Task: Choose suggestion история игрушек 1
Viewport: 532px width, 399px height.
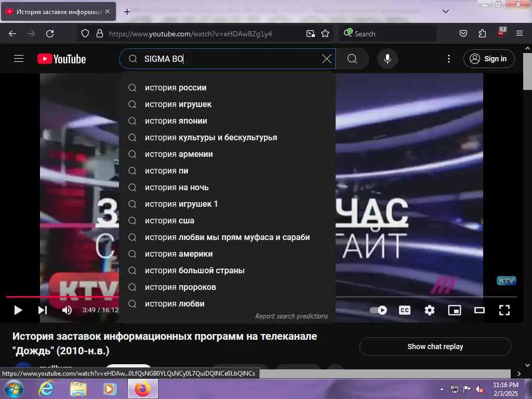Action: (228, 204)
